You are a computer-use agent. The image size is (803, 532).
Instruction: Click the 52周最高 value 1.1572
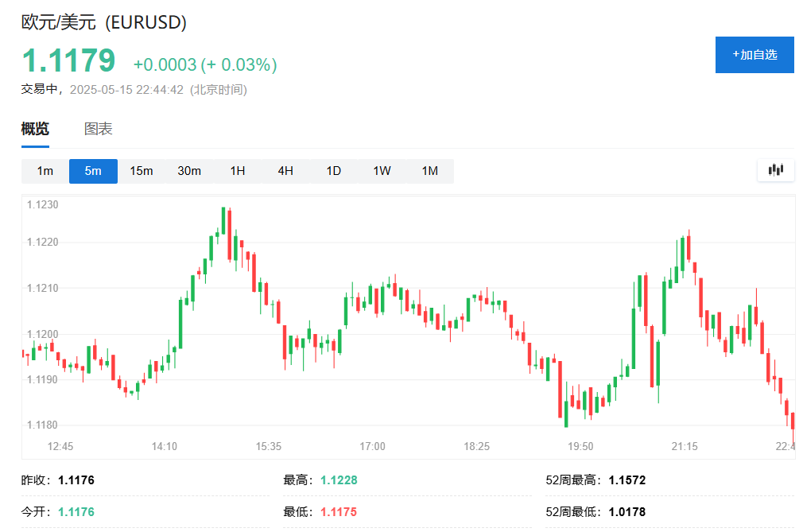[627, 480]
